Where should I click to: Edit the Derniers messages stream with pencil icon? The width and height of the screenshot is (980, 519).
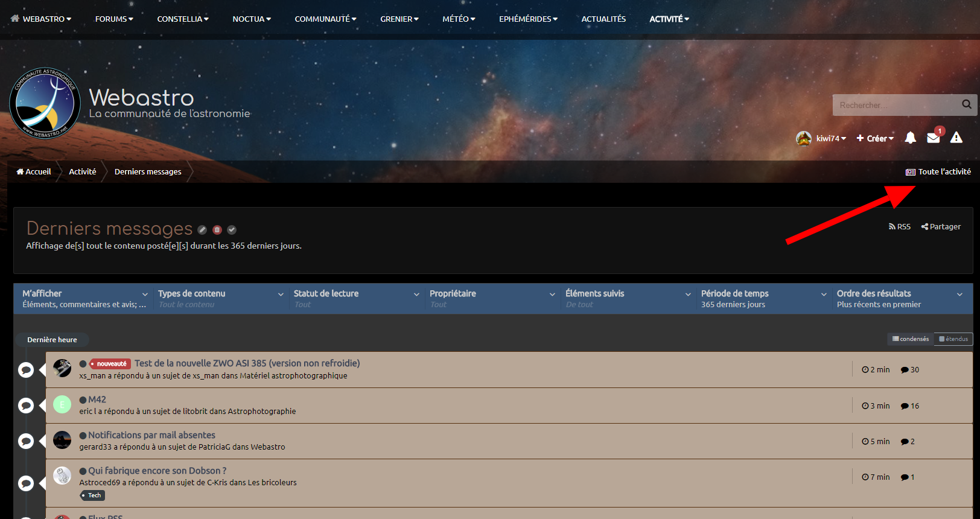(202, 230)
